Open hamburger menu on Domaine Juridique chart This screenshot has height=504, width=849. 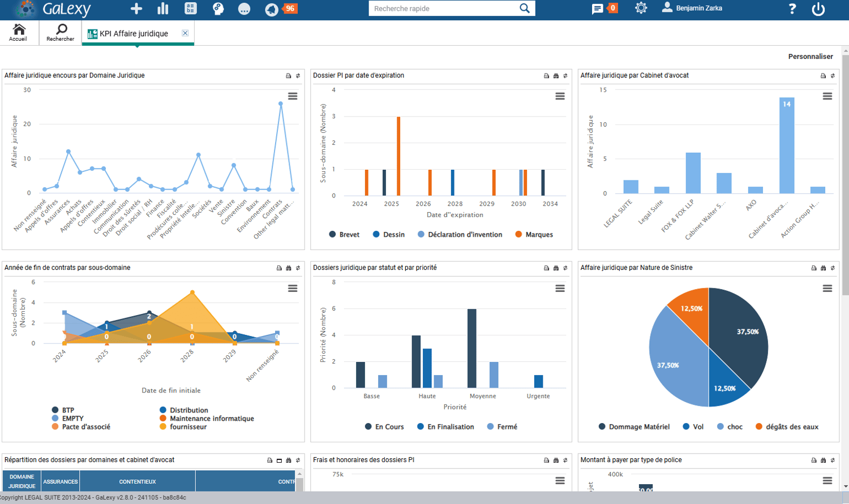click(293, 97)
